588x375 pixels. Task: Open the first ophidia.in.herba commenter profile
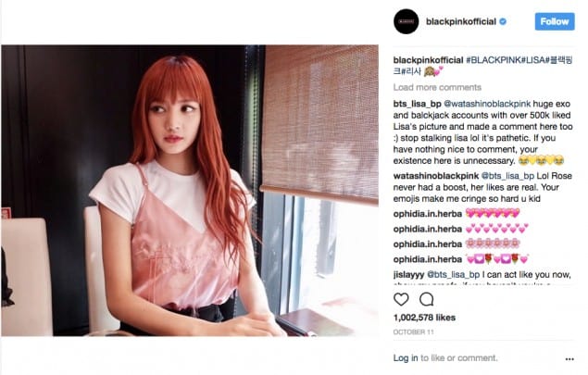coord(428,214)
